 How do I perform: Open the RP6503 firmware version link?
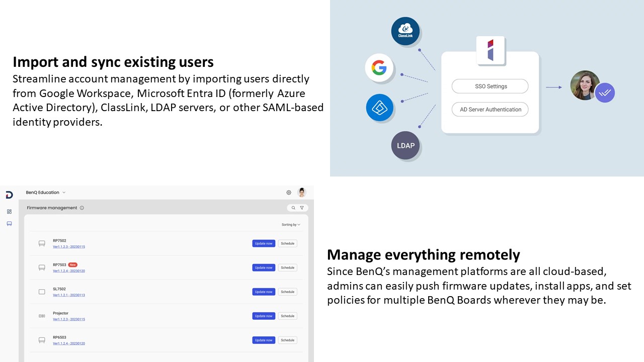[x=69, y=343]
